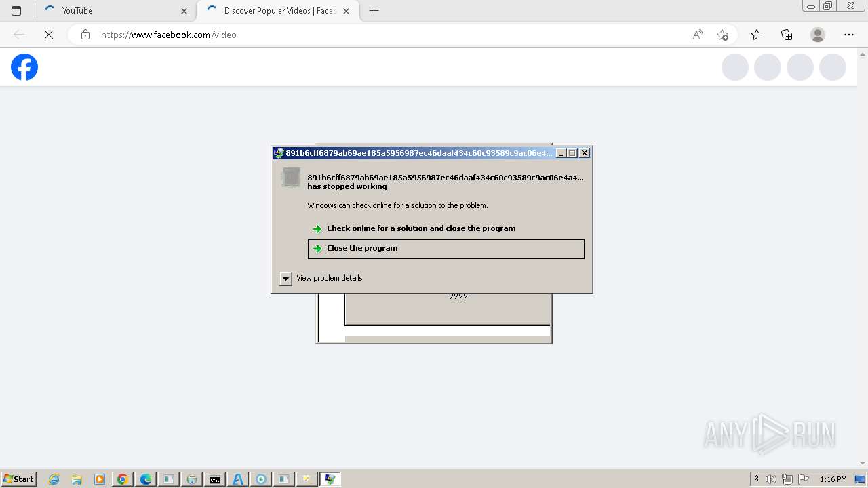This screenshot has width=868, height=488.
Task: Activate Read aloud icon
Action: [698, 35]
